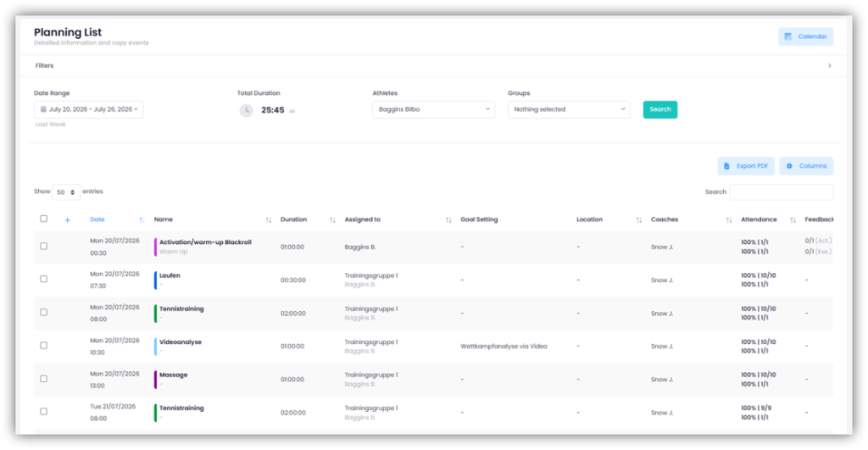Check the Laufen row checkbox
868x450 pixels.
point(44,279)
